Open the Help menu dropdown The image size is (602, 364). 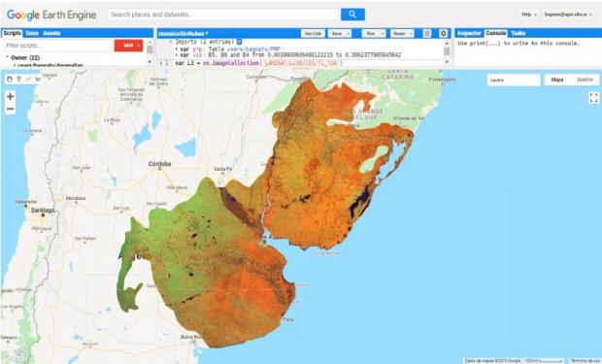[x=528, y=15]
